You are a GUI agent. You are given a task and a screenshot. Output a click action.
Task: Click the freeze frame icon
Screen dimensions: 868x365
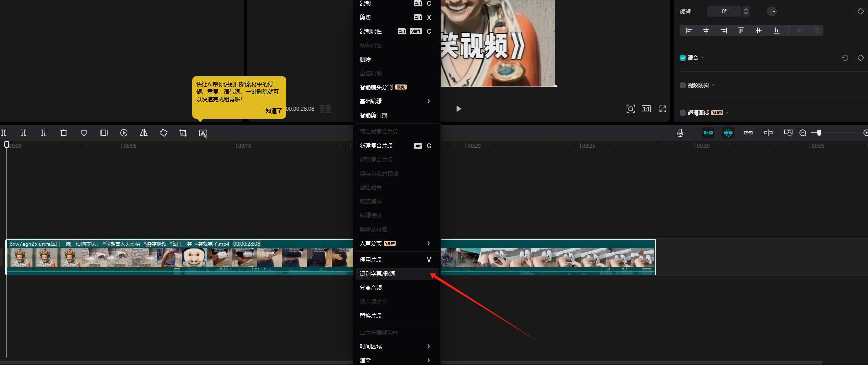click(x=104, y=133)
